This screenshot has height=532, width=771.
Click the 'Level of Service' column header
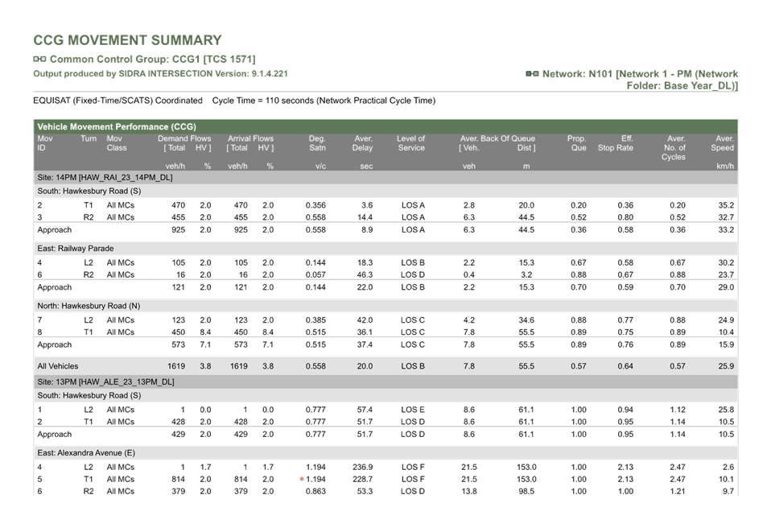(411, 143)
